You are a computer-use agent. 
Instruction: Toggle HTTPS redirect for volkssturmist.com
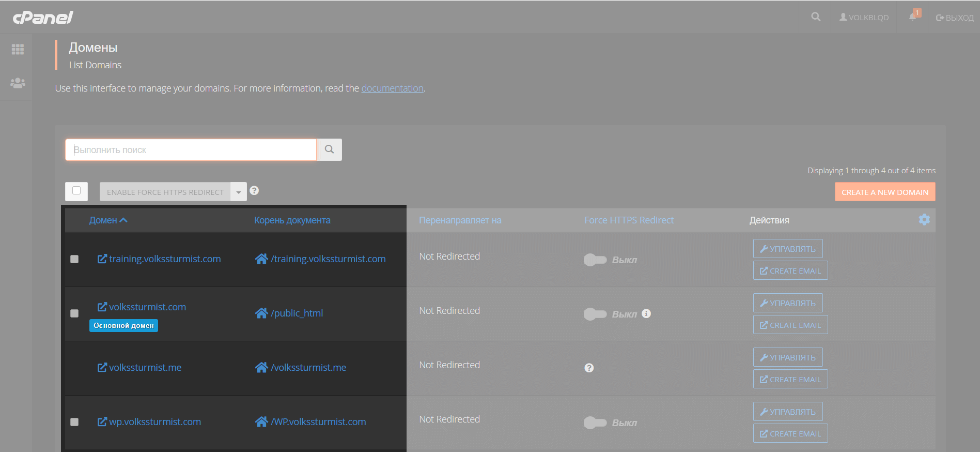tap(595, 314)
